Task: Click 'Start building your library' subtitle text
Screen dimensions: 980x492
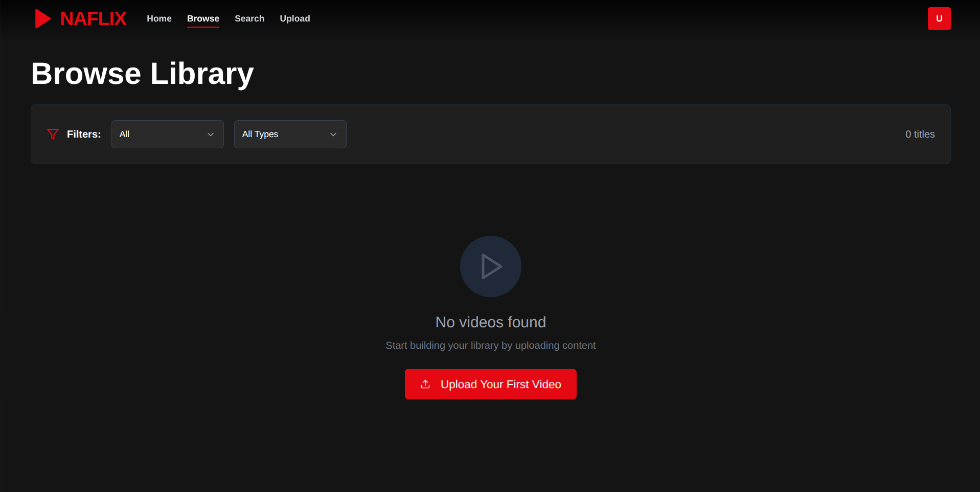Action: (x=491, y=345)
